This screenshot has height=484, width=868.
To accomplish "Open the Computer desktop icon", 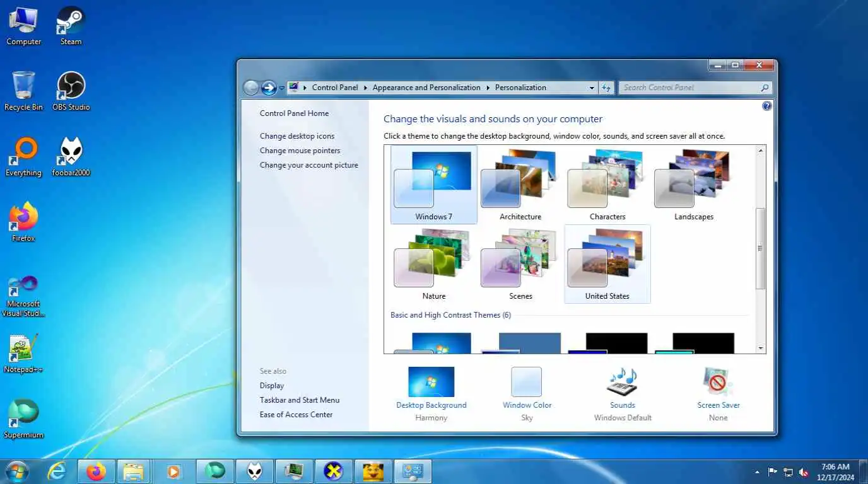I will pos(23,26).
